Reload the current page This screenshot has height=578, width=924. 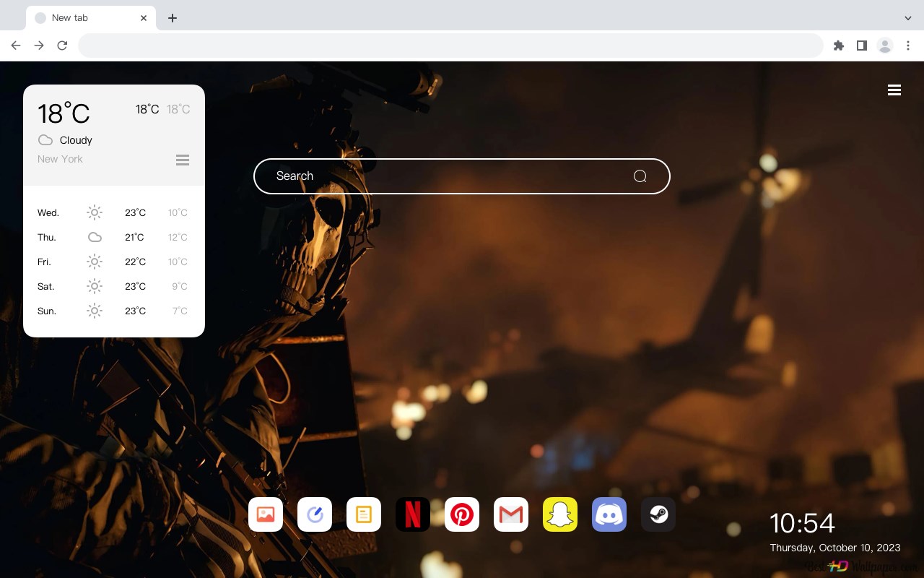click(62, 46)
